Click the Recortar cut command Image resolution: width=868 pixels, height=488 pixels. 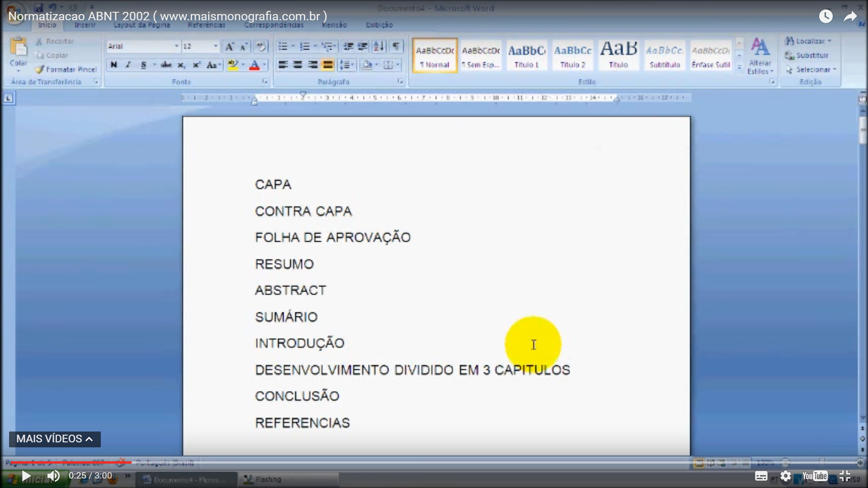coord(55,41)
